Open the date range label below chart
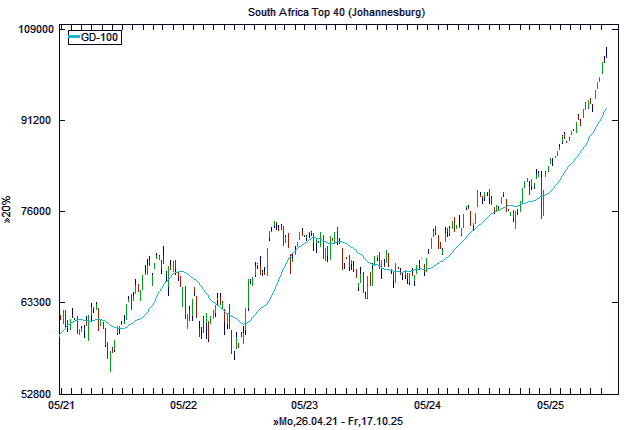Image resolution: width=630 pixels, height=430 pixels. click(338, 422)
